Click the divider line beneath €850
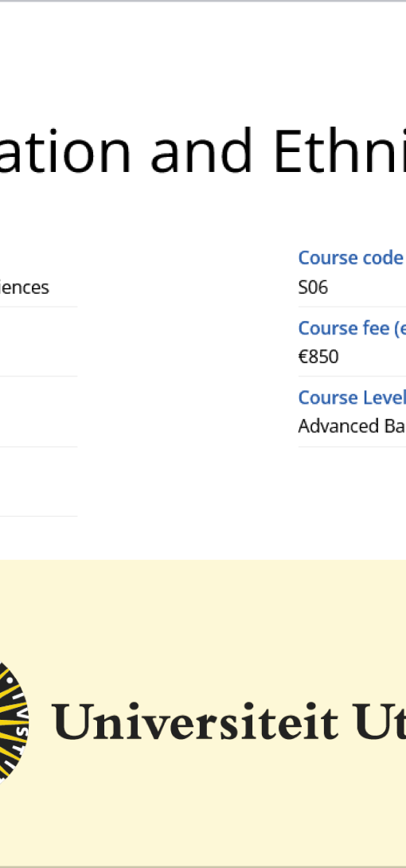Screen dimensions: 406x868 point(352,377)
